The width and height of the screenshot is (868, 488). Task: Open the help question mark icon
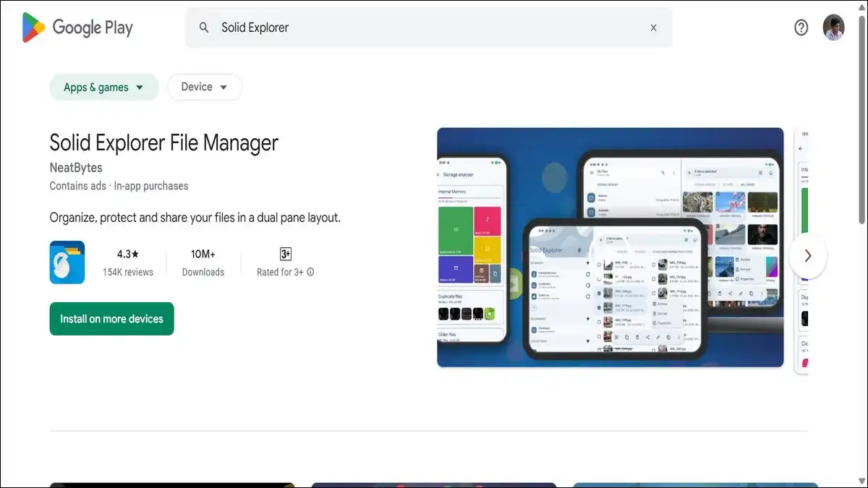tap(801, 27)
